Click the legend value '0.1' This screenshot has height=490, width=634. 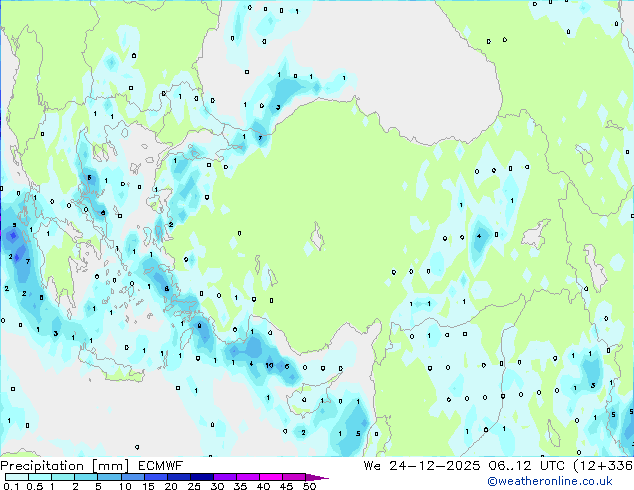11,486
